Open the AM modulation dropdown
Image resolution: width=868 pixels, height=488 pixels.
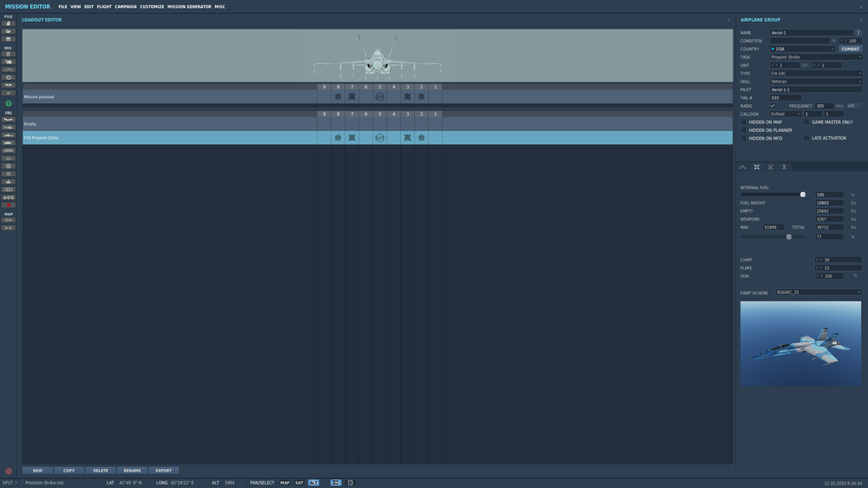[x=853, y=106]
